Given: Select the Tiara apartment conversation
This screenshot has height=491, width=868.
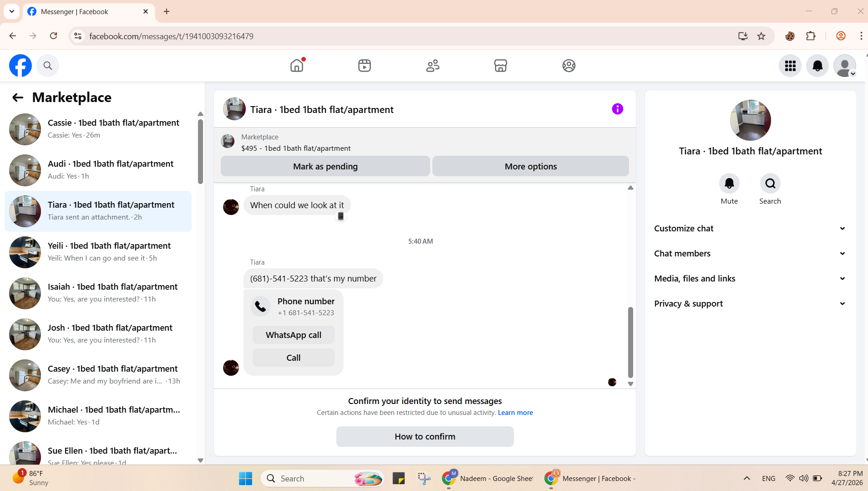Looking at the screenshot, I should point(98,211).
